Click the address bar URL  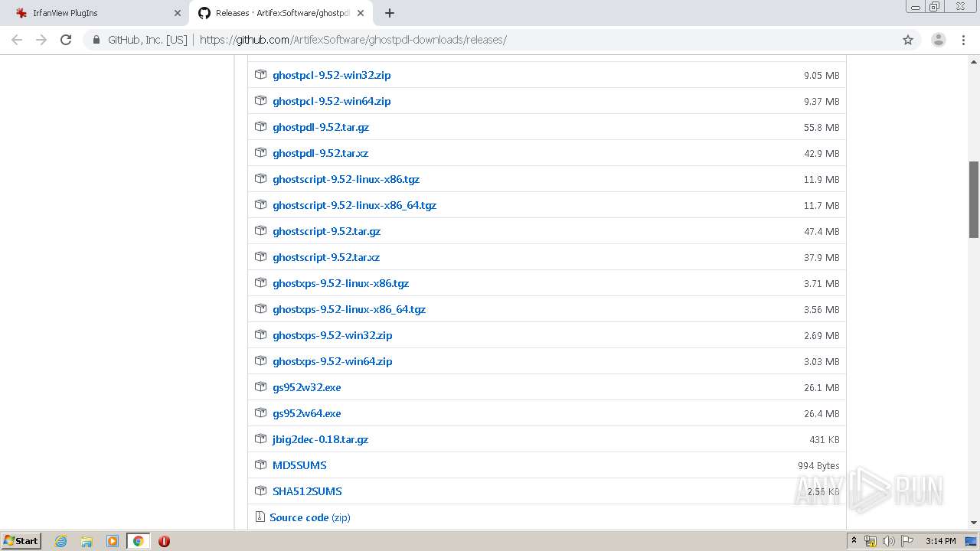[353, 40]
